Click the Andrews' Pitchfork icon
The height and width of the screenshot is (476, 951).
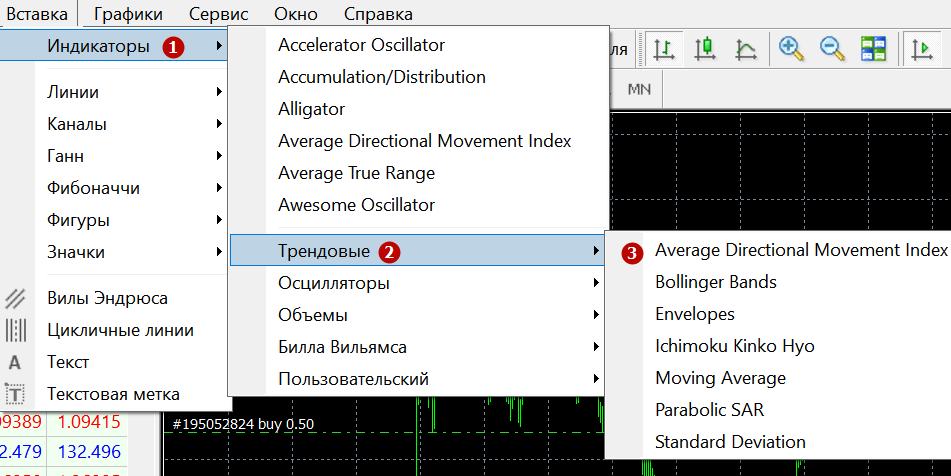(15, 298)
